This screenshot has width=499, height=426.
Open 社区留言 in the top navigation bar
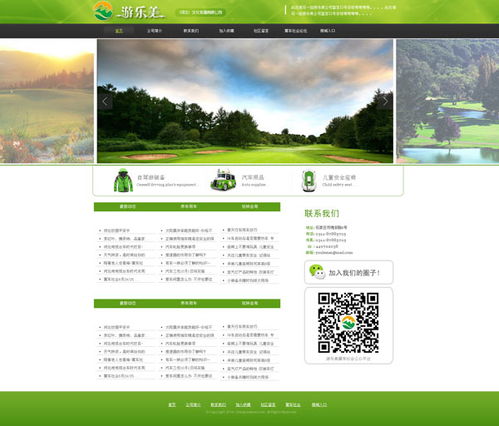pos(261,31)
